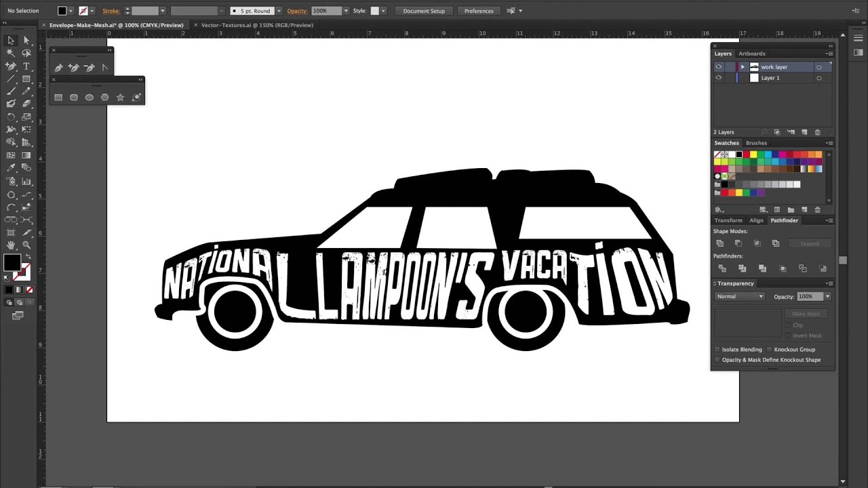The height and width of the screenshot is (488, 868).
Task: Create new layer in Layers panel
Action: pos(804,132)
